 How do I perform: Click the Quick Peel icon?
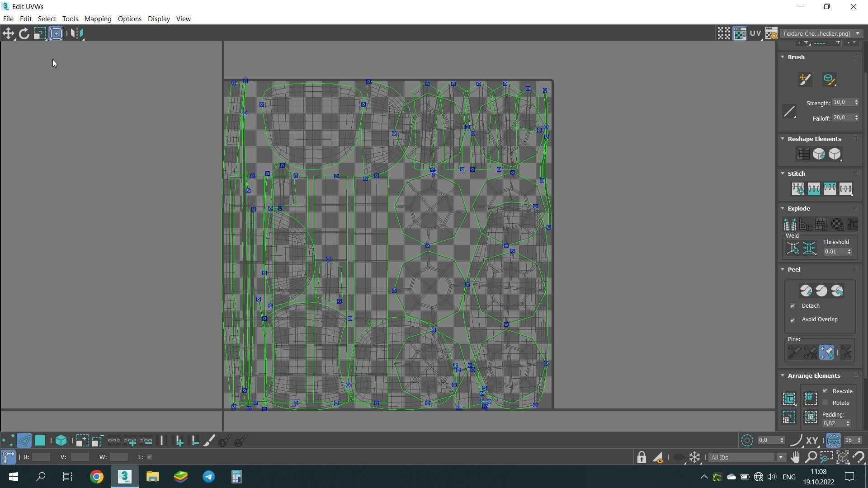pyautogui.click(x=806, y=291)
